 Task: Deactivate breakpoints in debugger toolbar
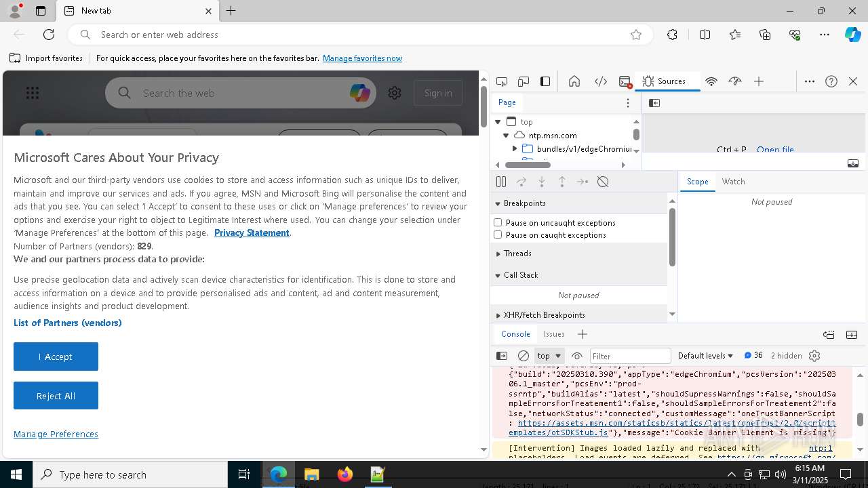click(x=603, y=182)
